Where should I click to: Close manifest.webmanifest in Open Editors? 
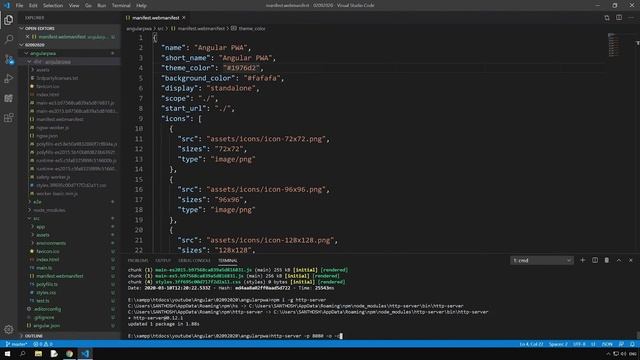coord(27,37)
